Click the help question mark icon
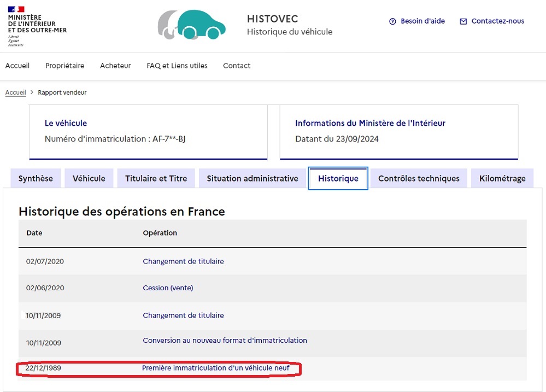Viewport: 546px width, 392px height. pyautogui.click(x=392, y=21)
